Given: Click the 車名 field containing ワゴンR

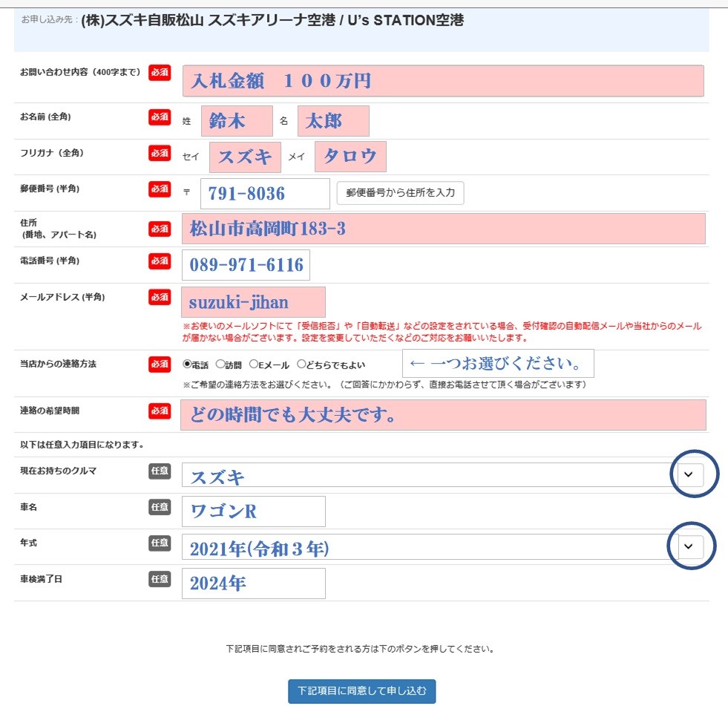Looking at the screenshot, I should pos(254,511).
